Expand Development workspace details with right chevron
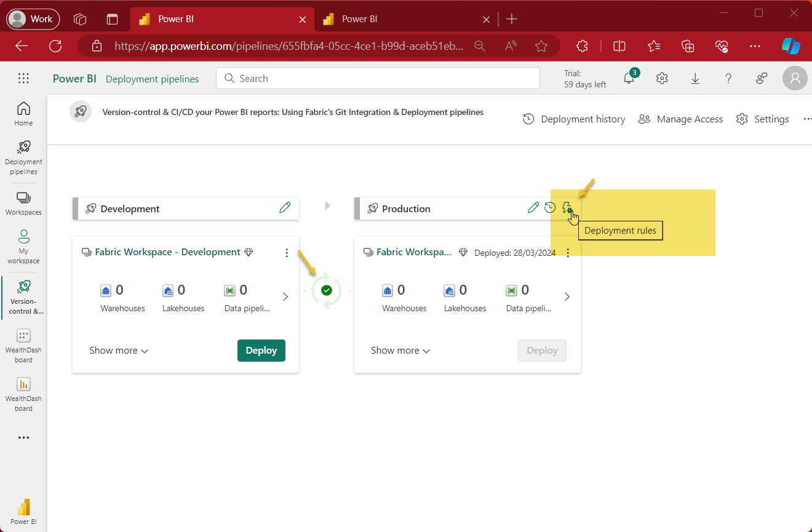812x532 pixels. coord(285,296)
